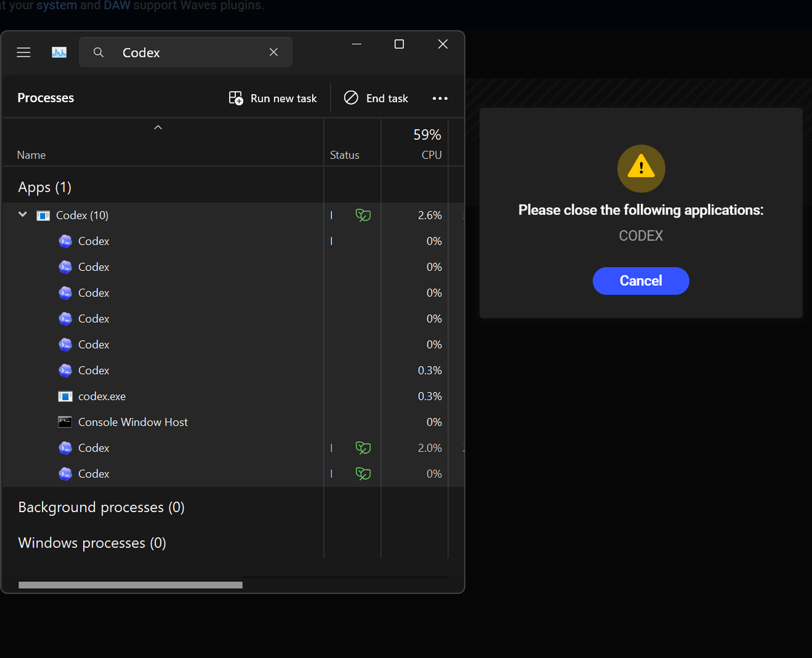Open the 'DAW' link on the webpage
Screen dimensions: 812x658
[117, 5]
